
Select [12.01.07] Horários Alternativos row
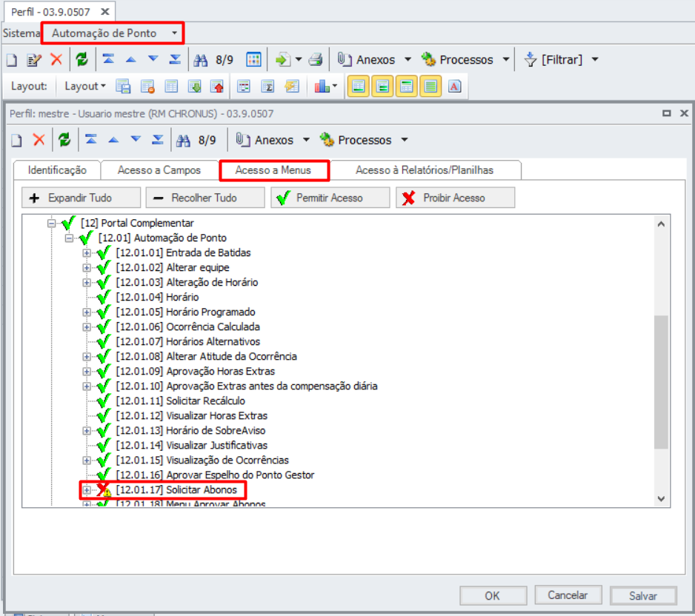coord(188,341)
